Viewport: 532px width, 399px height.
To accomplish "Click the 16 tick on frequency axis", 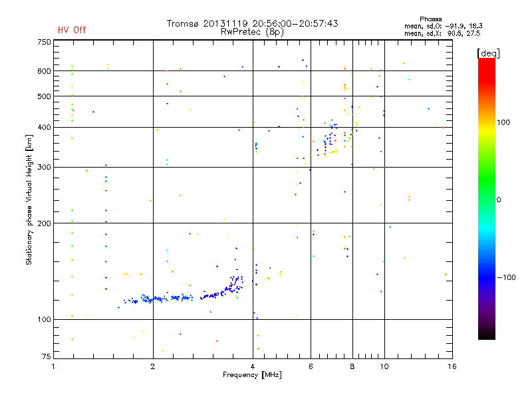I will [450, 366].
